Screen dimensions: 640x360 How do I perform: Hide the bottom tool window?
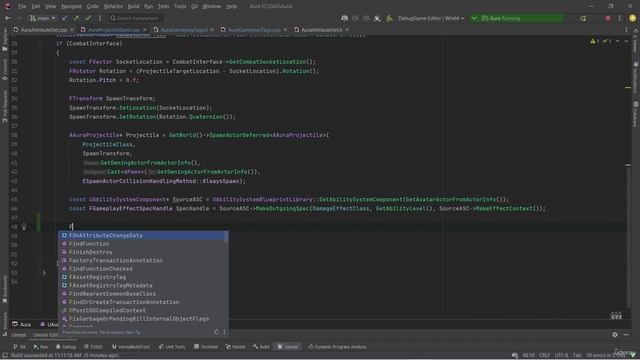(x=627, y=335)
